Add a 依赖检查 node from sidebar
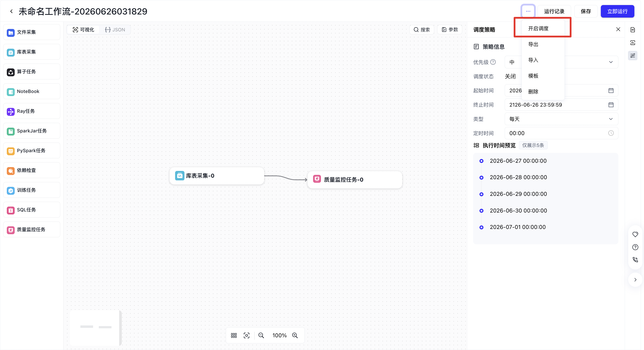 point(32,170)
